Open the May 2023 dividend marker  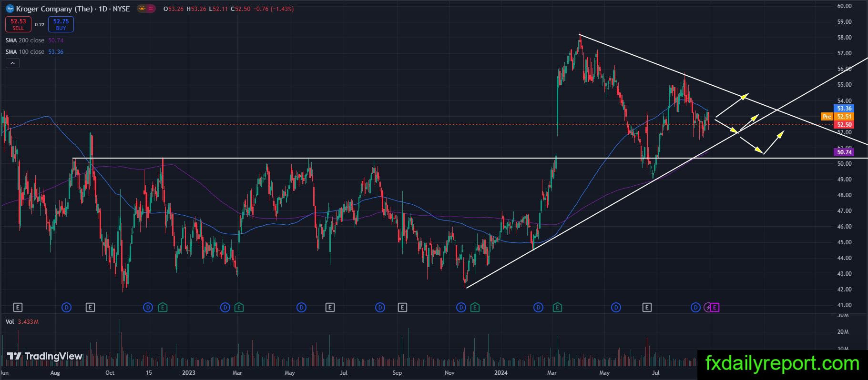(301, 308)
